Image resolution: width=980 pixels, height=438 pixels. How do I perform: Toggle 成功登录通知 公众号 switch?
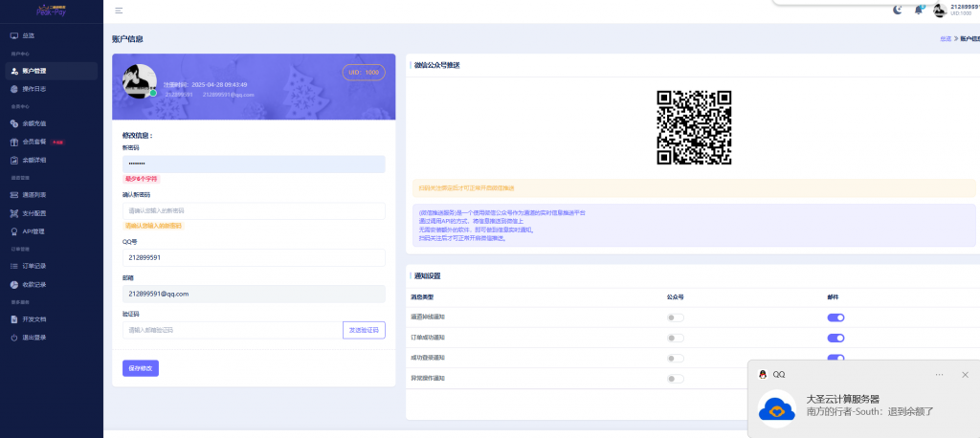pos(676,358)
